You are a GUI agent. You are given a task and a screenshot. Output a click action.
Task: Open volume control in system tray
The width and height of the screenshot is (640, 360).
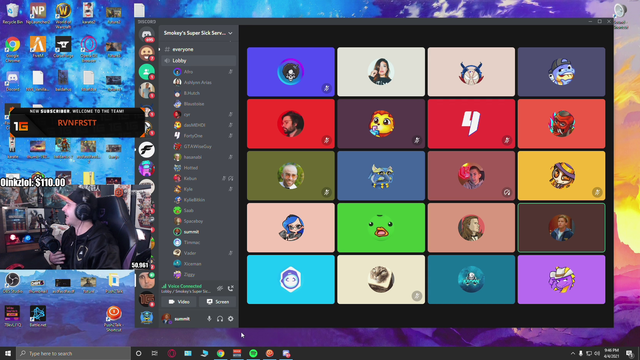(x=597, y=353)
